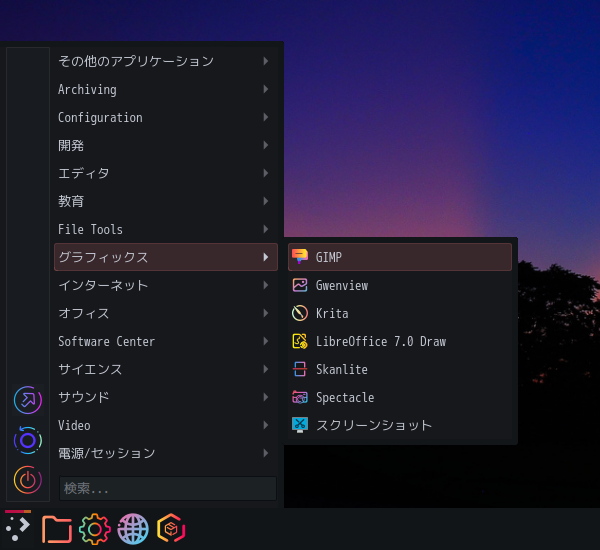This screenshot has height=550, width=600.
Task: Launch Spectacle from the submenu
Action: (400, 397)
